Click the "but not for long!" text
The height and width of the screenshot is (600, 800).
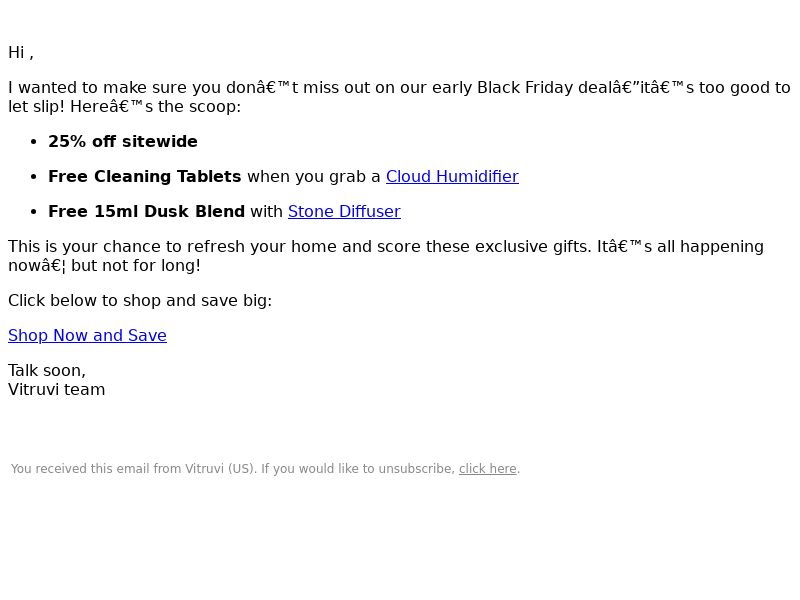click(x=136, y=265)
